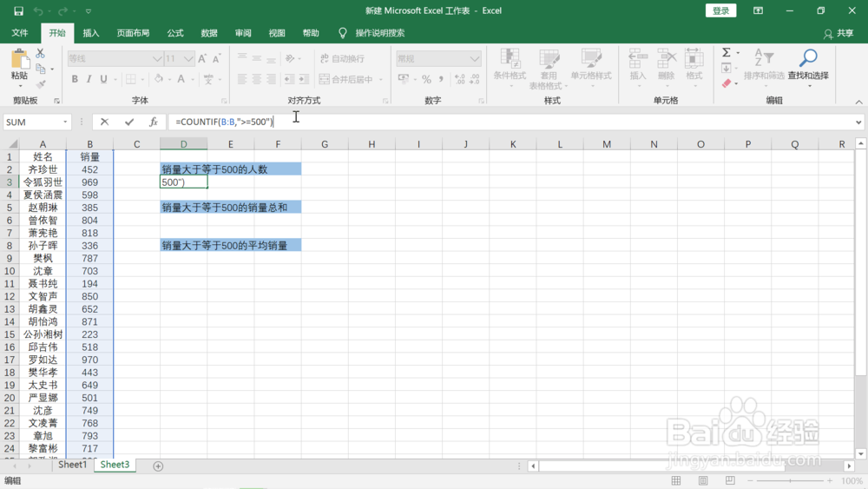Switch to the 插入 ribbon tab

(91, 33)
